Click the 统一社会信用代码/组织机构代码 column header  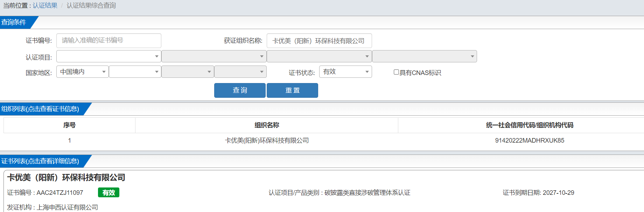(x=530, y=125)
